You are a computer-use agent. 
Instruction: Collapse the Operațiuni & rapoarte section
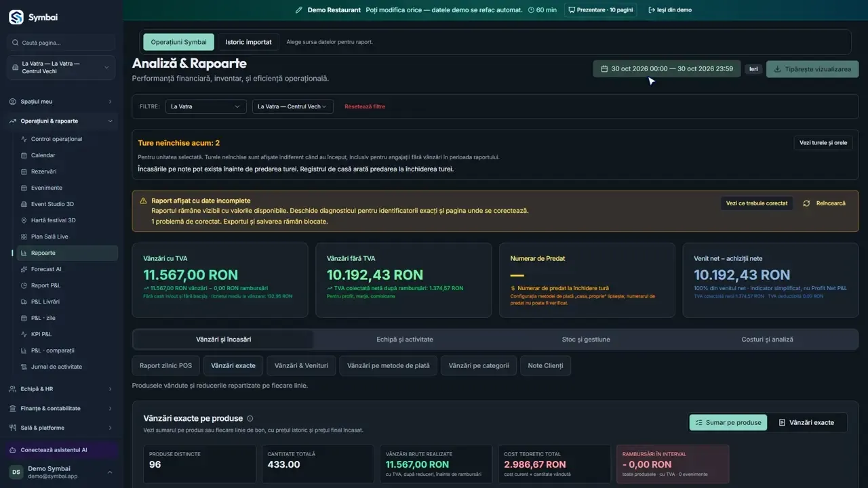[x=61, y=121]
